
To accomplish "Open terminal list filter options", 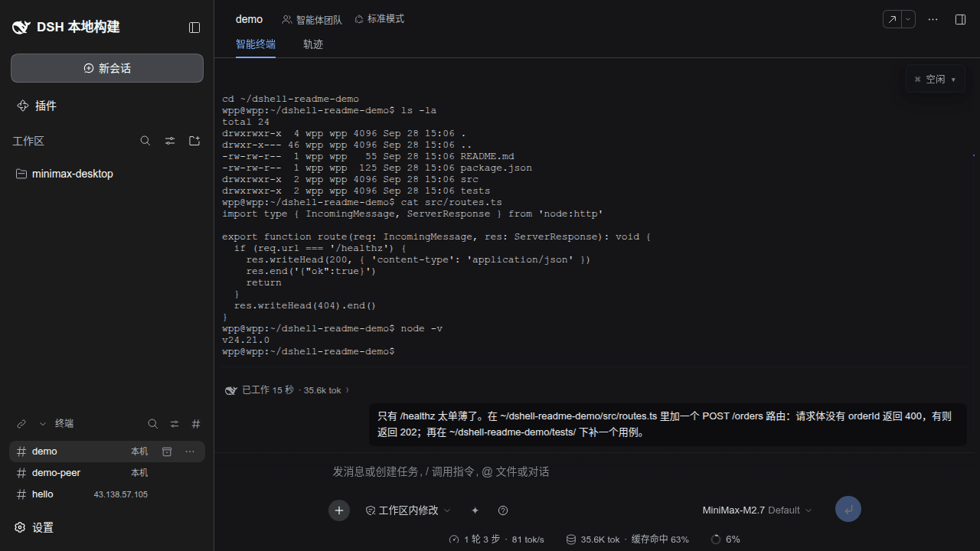I will (175, 423).
